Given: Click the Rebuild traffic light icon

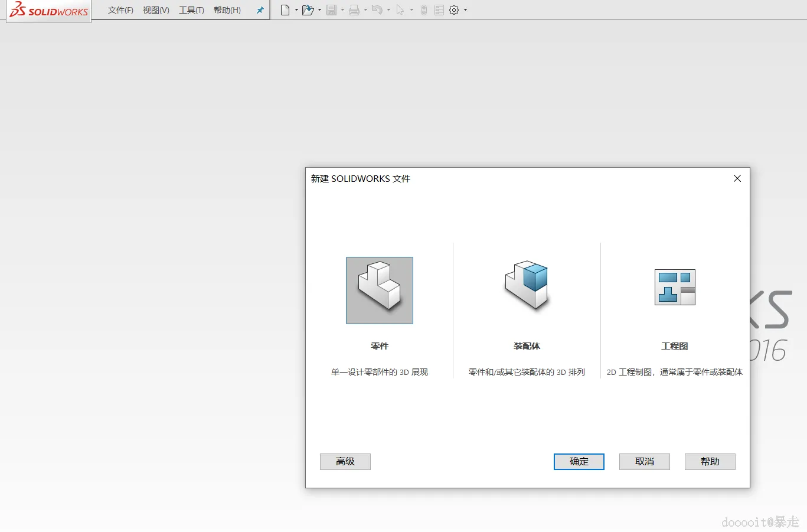Looking at the screenshot, I should (424, 10).
